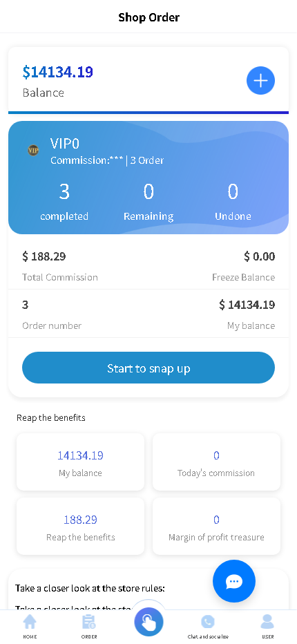This screenshot has width=297, height=644.
Task: Tap the completed orders count
Action: 64,192
